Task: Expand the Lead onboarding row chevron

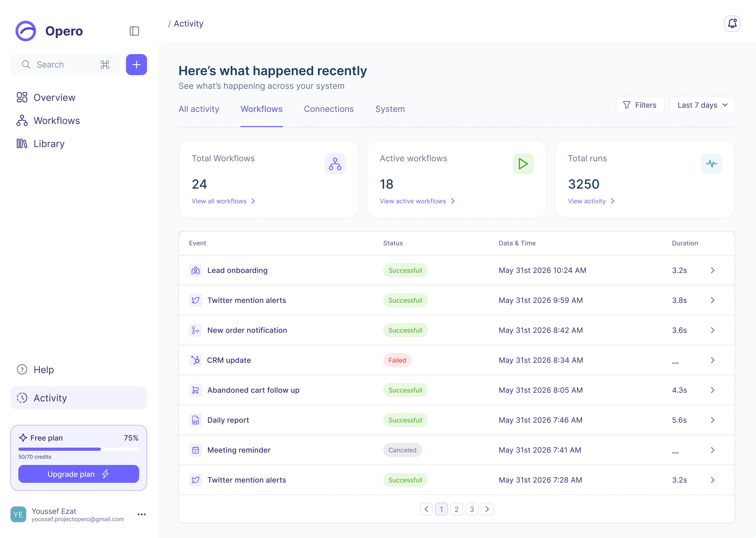Action: tap(712, 270)
